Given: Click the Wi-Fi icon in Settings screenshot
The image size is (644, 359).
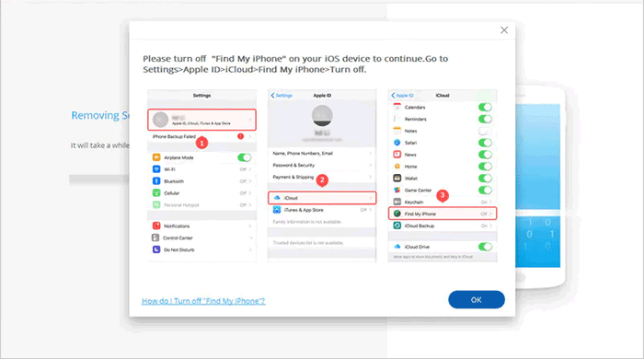Looking at the screenshot, I should point(156,169).
